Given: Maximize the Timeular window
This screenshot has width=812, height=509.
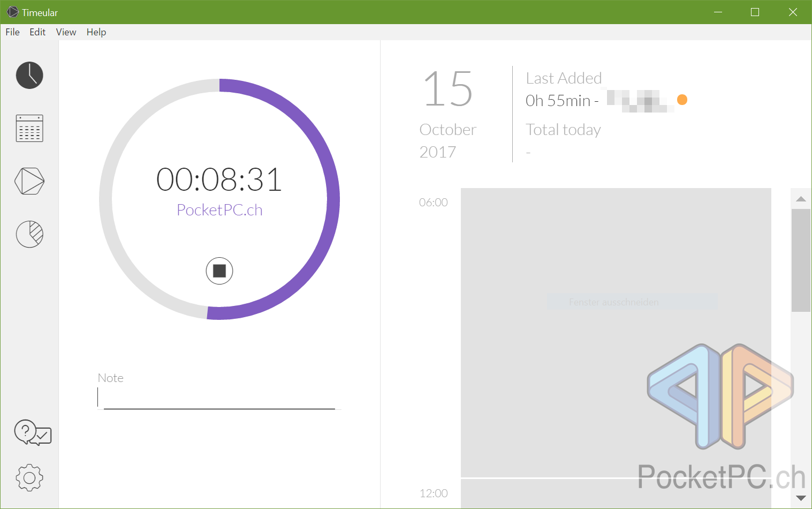Looking at the screenshot, I should tap(755, 12).
